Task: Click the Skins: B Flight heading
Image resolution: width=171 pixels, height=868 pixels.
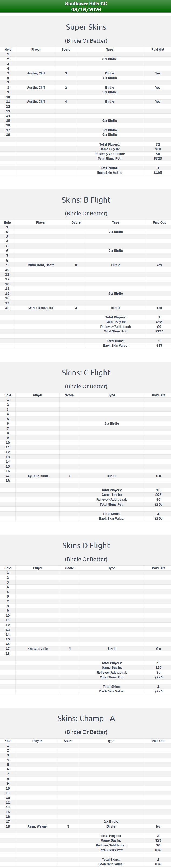Action: coord(86,200)
